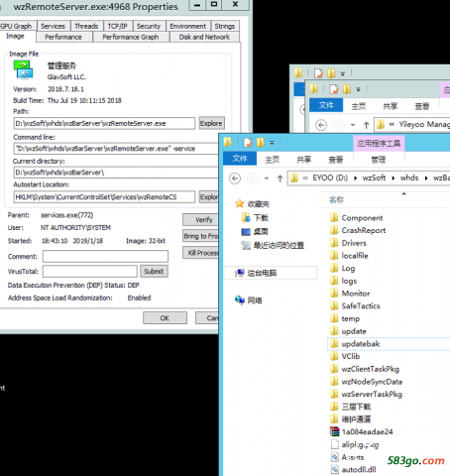450x476 pixels.
Task: Click the Verify button
Action: click(203, 220)
